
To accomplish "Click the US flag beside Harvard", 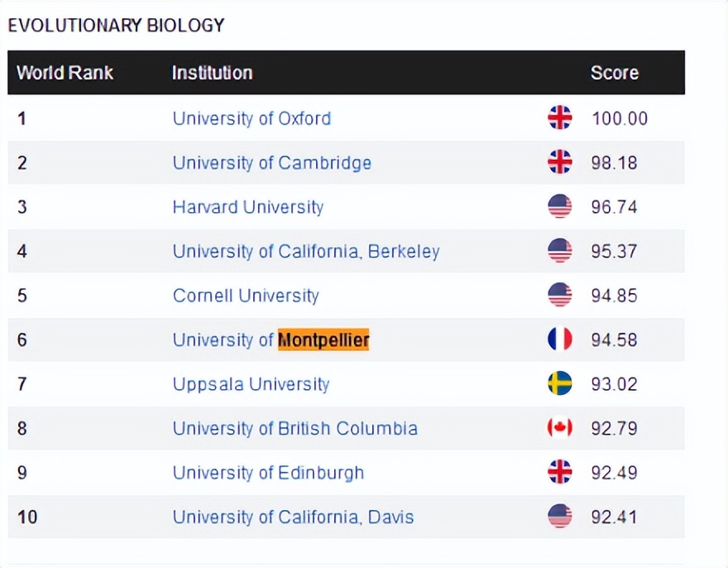I will pyautogui.click(x=560, y=207).
